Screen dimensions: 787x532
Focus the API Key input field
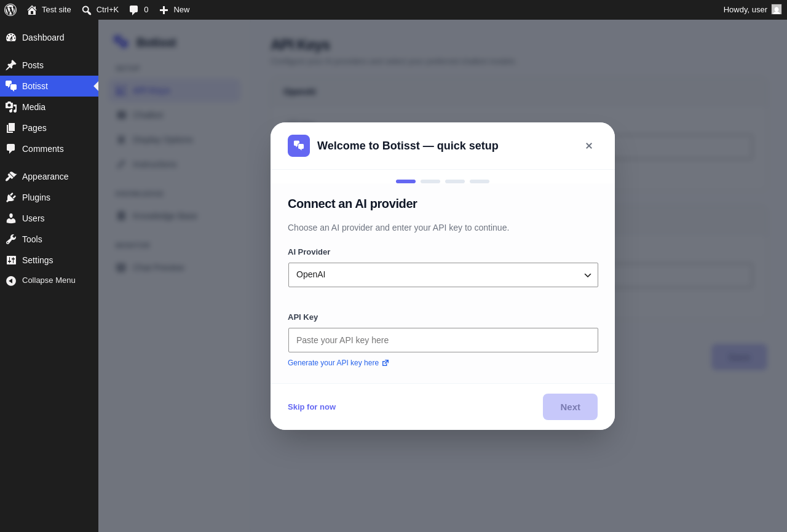pos(443,340)
